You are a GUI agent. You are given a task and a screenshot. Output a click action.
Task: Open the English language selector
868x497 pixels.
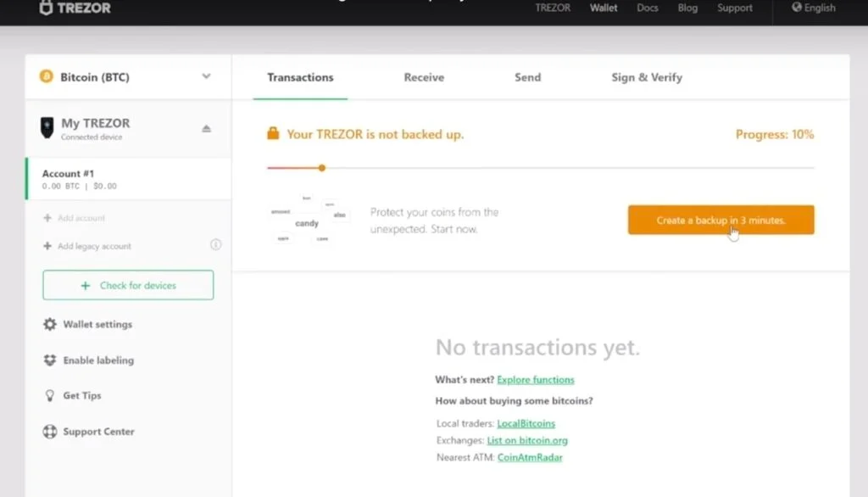coord(814,8)
